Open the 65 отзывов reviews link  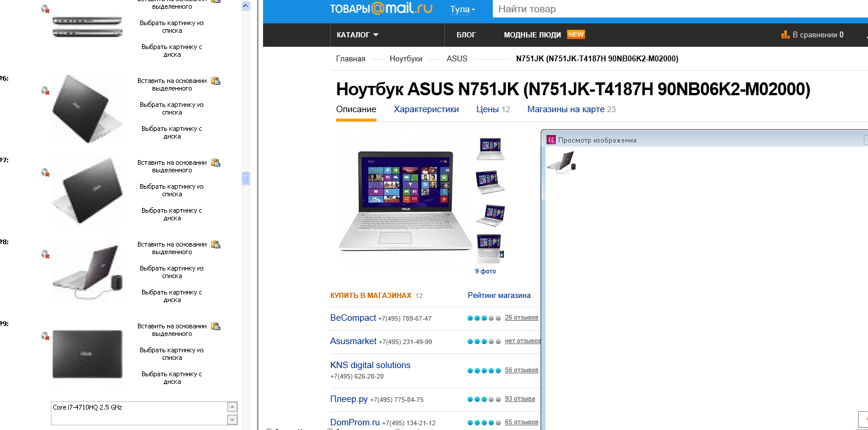pos(521,422)
